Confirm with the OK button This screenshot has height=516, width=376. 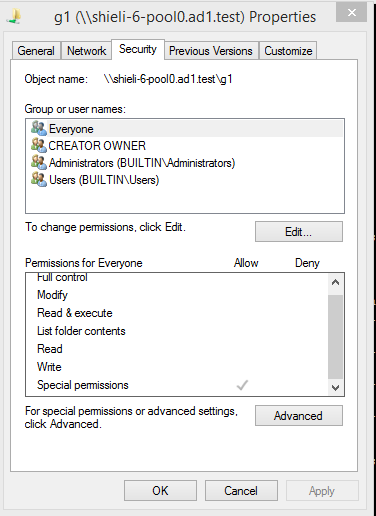click(160, 490)
